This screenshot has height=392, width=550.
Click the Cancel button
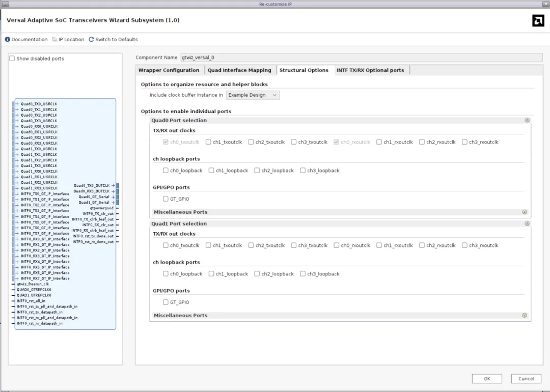coord(526,379)
